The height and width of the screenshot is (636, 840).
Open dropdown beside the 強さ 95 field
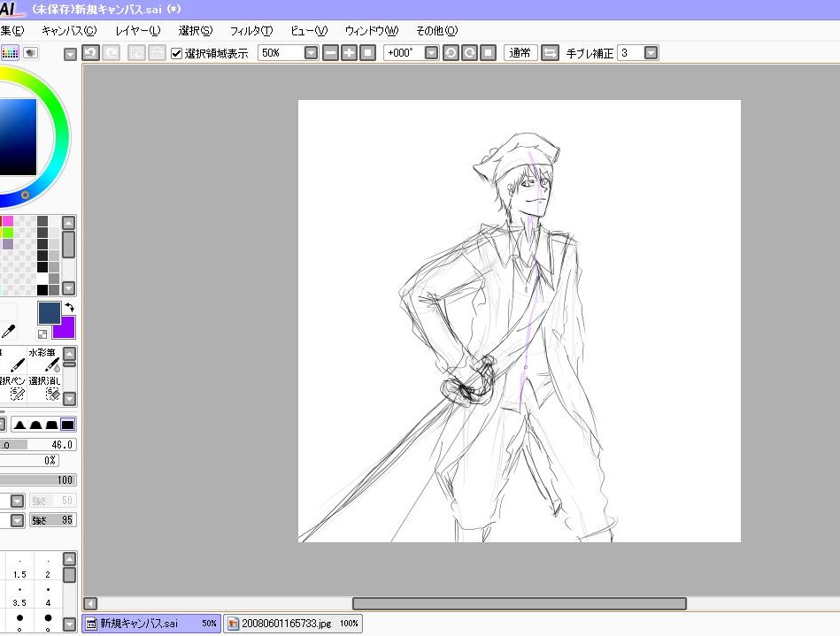[x=17, y=520]
